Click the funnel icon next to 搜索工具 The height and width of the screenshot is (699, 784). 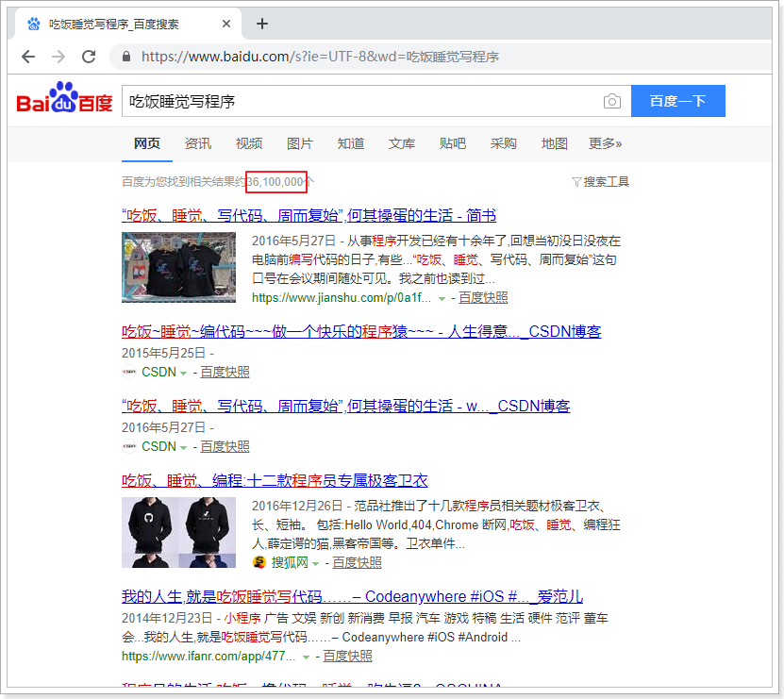pos(576,180)
